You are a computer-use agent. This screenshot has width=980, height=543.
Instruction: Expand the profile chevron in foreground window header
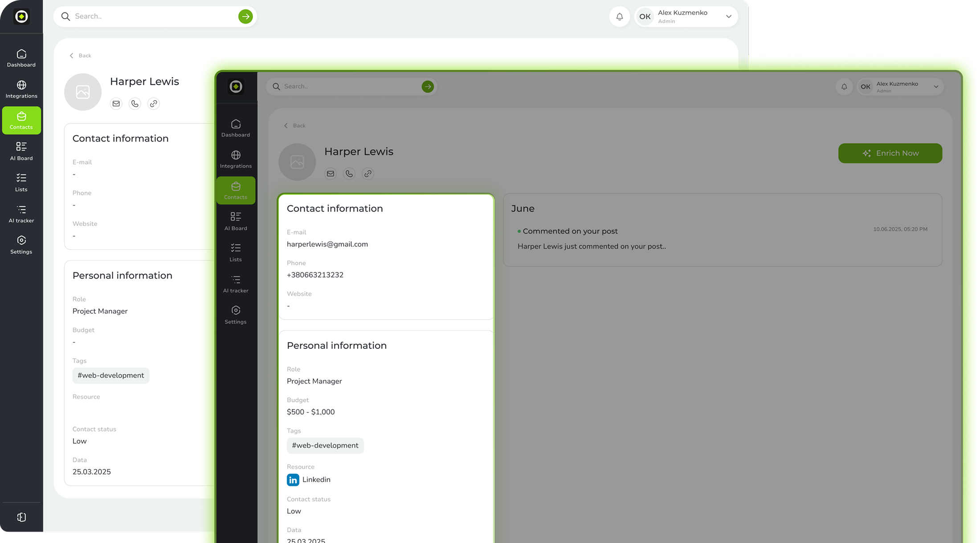(936, 87)
